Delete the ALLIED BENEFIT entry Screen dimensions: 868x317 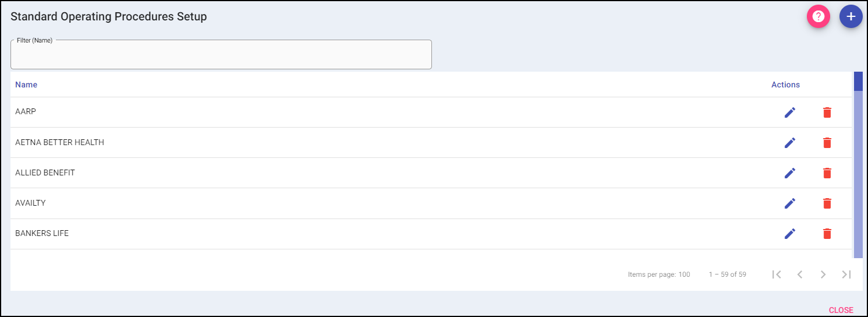click(x=827, y=173)
